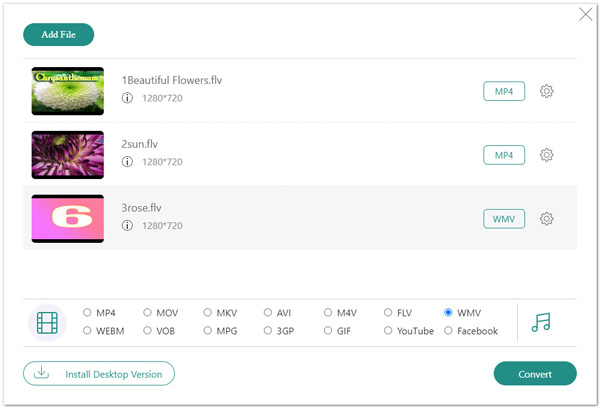Open MP4 format selector for 1Beautiful Flowers.flv

[504, 92]
